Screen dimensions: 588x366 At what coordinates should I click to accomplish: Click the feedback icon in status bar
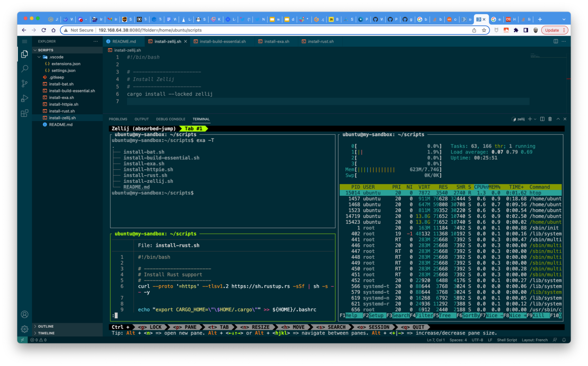(x=555, y=340)
